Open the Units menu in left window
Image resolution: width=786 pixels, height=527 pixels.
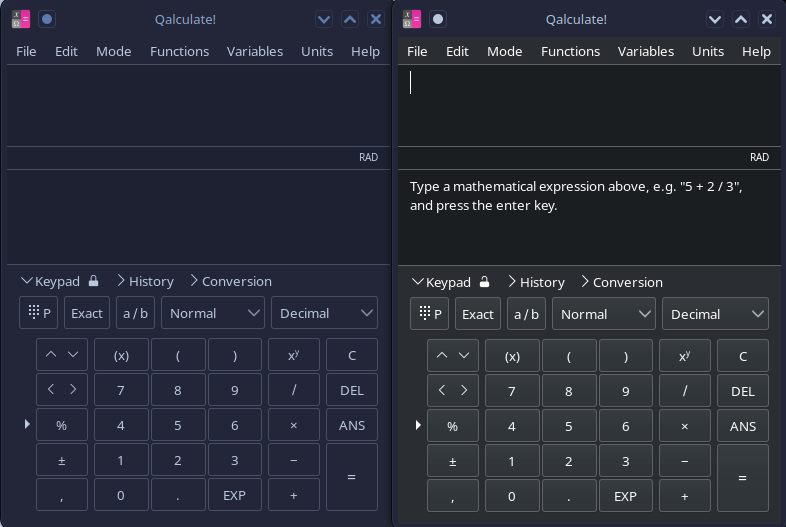tap(317, 51)
